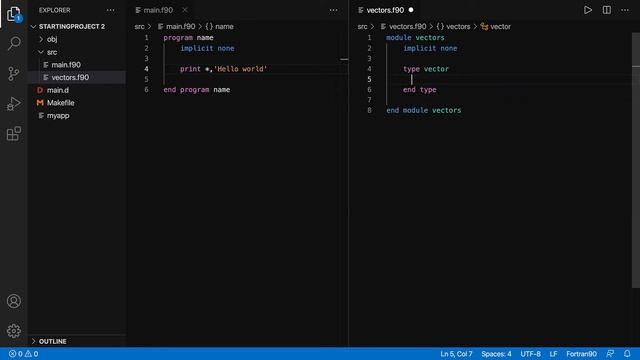Click line number 3 in vectors.f90 gutter

click(x=369, y=58)
